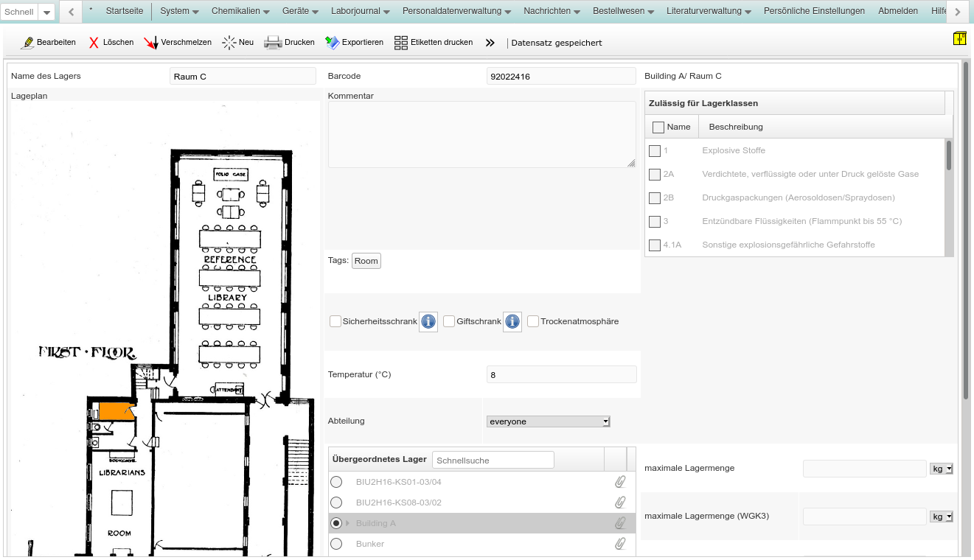This screenshot has width=974, height=560.
Task: Click the Room tag button
Action: 366,261
